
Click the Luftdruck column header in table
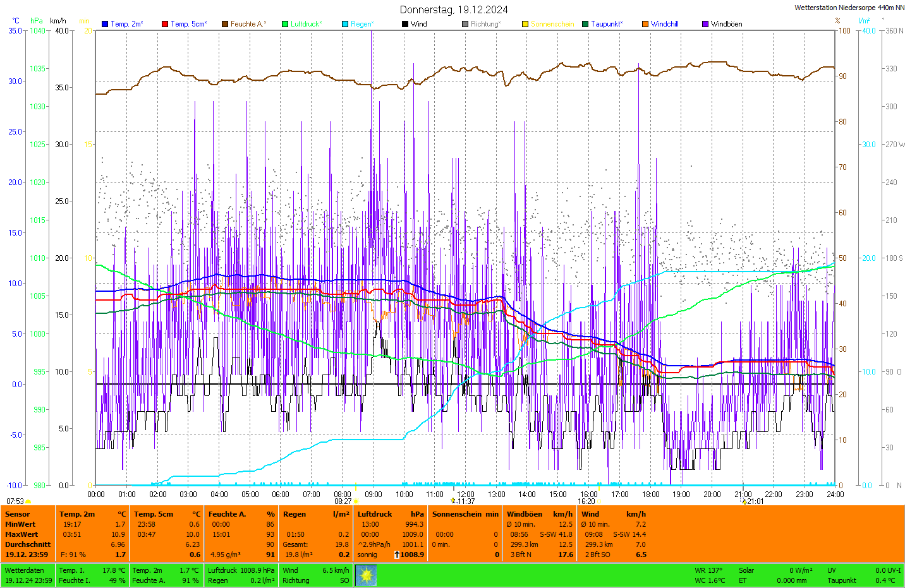click(x=375, y=514)
